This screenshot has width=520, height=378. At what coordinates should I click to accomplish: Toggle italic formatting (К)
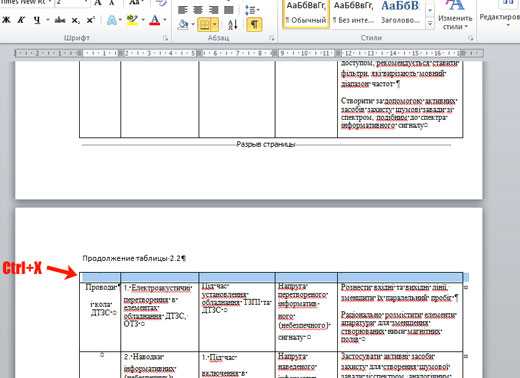[x=21, y=20]
